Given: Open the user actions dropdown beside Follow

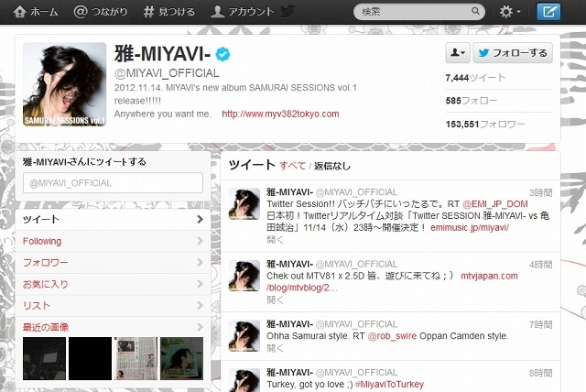Looking at the screenshot, I should tap(458, 53).
